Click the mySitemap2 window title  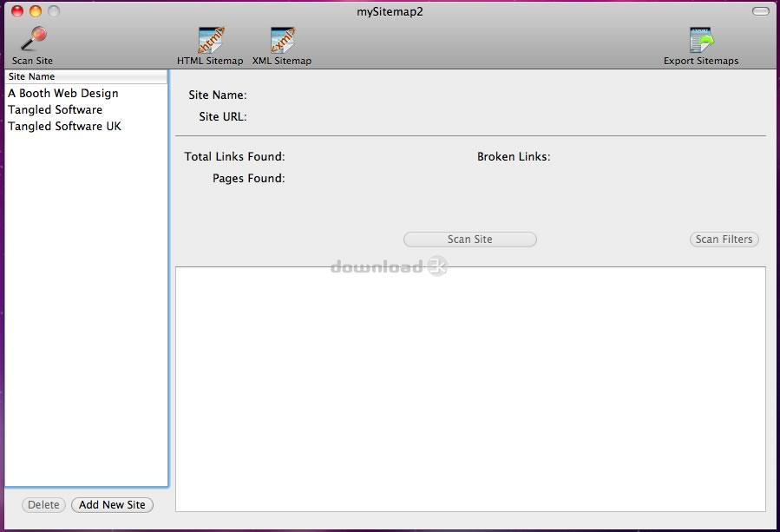[x=390, y=11]
